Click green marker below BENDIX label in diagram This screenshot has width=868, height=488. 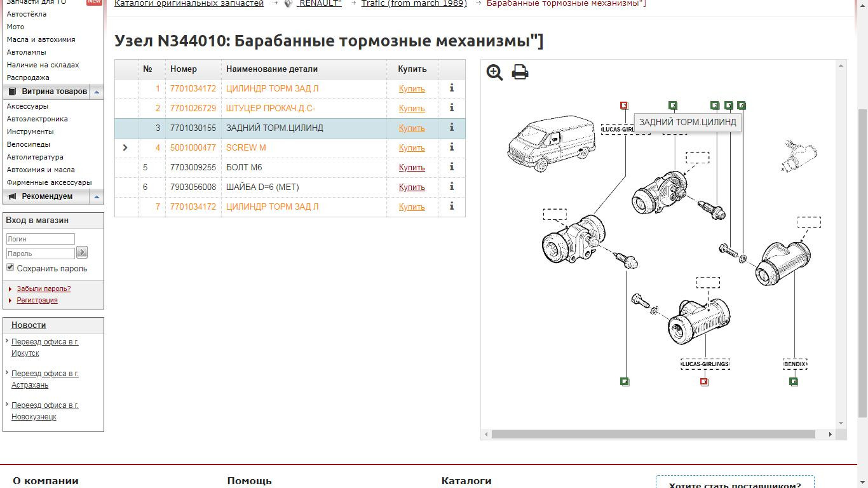click(x=794, y=382)
